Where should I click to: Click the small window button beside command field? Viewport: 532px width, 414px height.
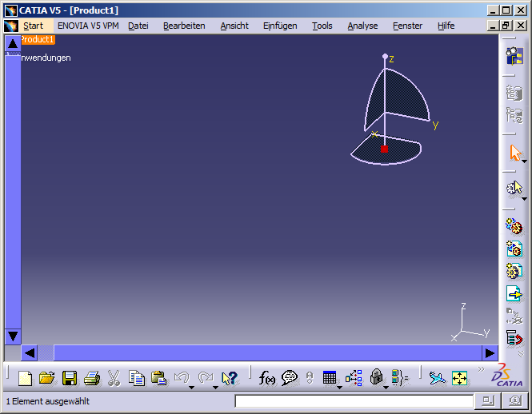pyautogui.click(x=487, y=401)
